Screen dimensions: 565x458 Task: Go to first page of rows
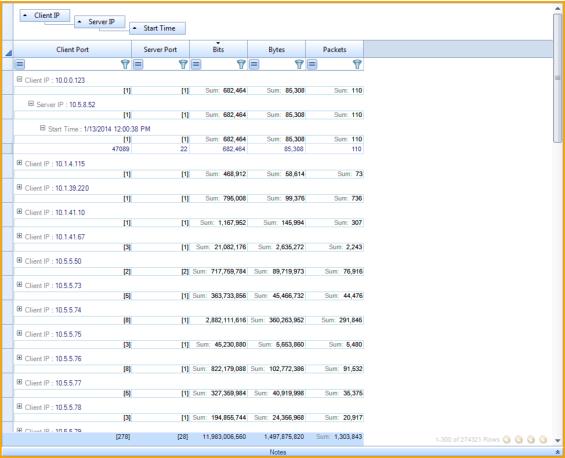pyautogui.click(x=507, y=439)
